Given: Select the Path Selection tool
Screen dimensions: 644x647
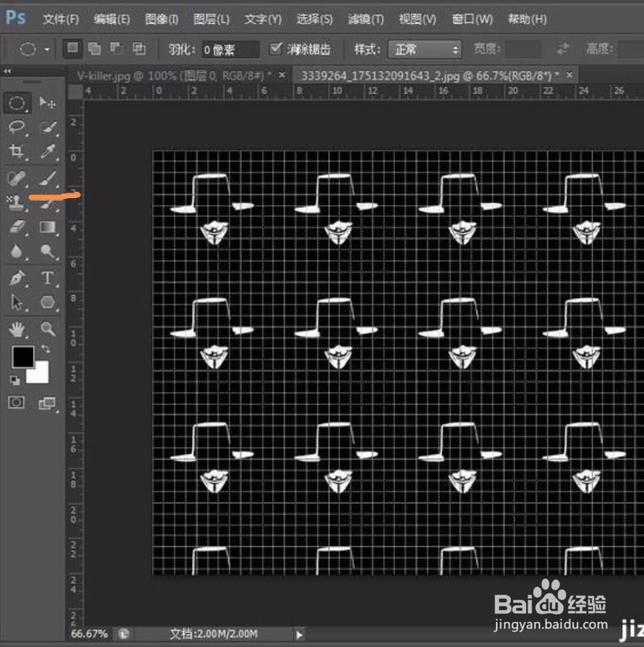Looking at the screenshot, I should (17, 302).
